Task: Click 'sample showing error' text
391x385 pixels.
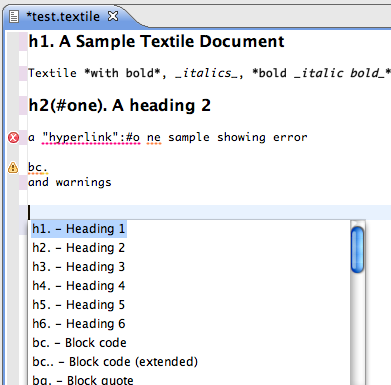Action: pyautogui.click(x=238, y=137)
